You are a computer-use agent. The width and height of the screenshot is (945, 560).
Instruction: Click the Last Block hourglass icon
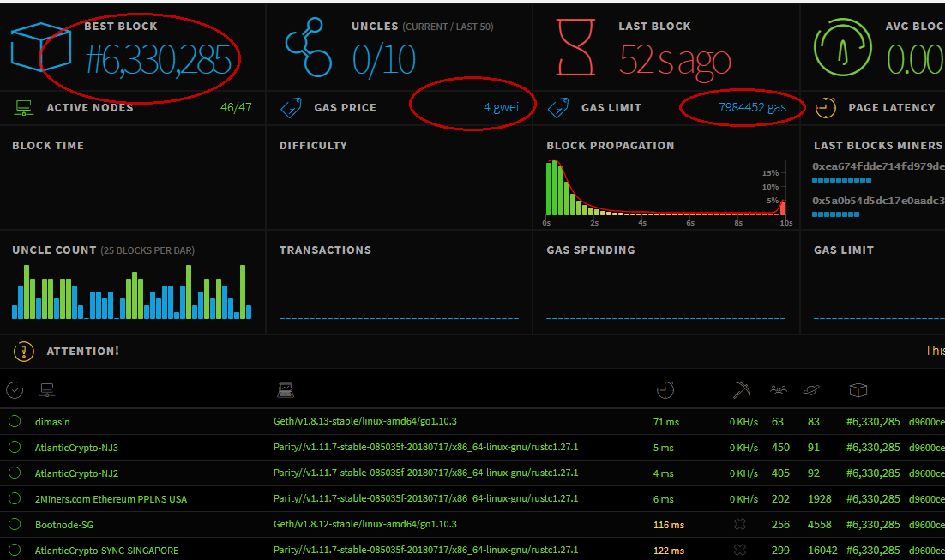(575, 48)
